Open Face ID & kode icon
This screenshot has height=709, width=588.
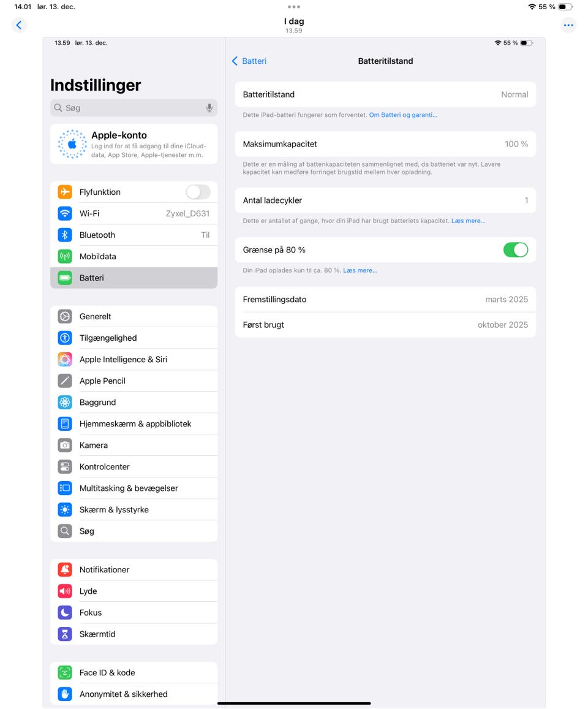pos(65,672)
